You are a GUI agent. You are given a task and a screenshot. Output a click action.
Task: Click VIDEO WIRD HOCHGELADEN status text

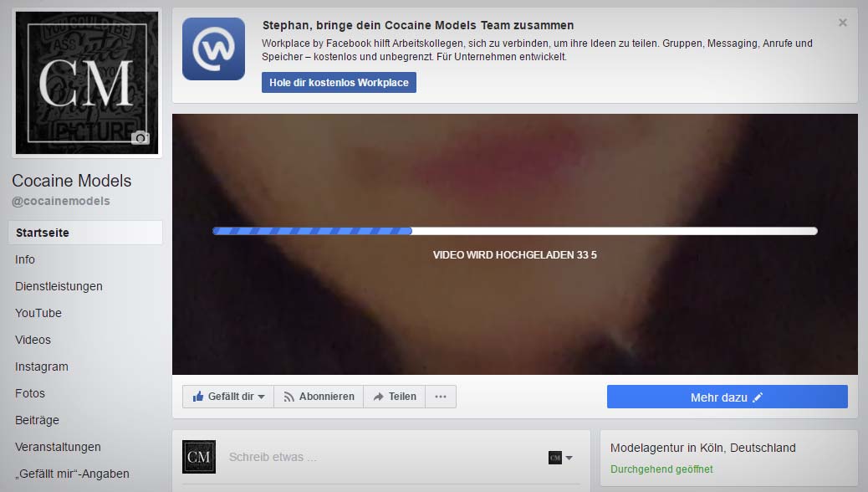click(515, 255)
